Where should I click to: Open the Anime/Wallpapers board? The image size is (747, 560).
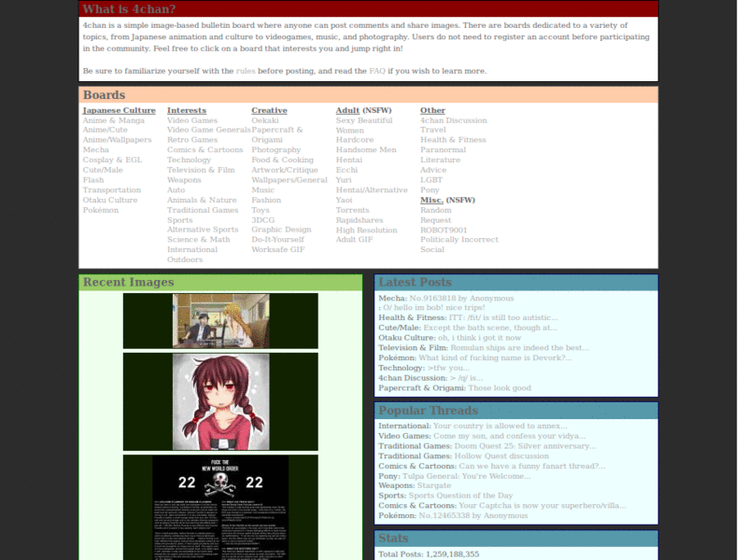coord(118,139)
